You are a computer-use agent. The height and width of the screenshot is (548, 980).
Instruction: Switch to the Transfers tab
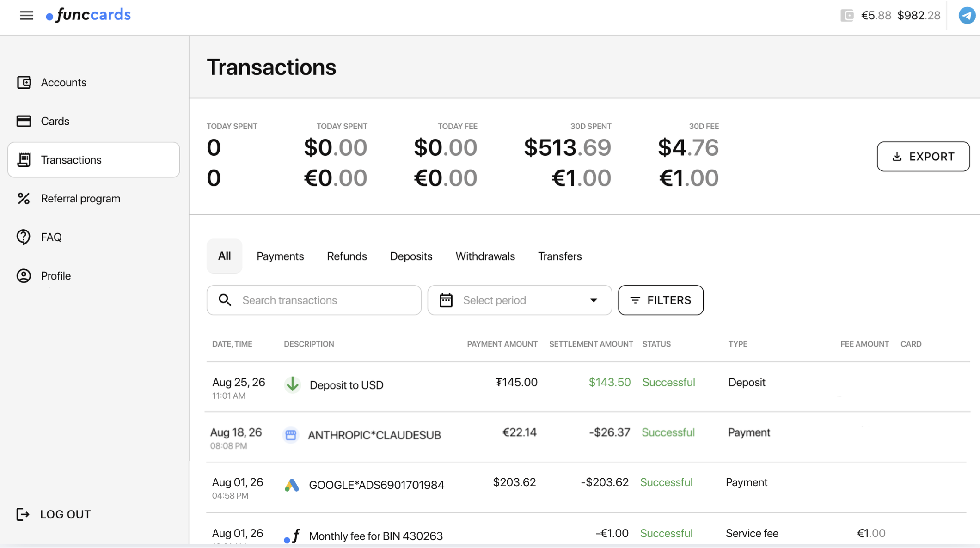(560, 256)
